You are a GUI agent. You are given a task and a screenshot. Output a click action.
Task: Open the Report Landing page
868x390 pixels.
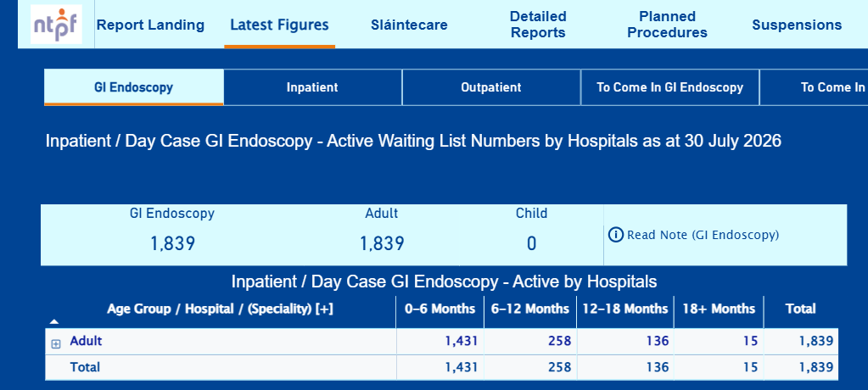[x=150, y=25]
